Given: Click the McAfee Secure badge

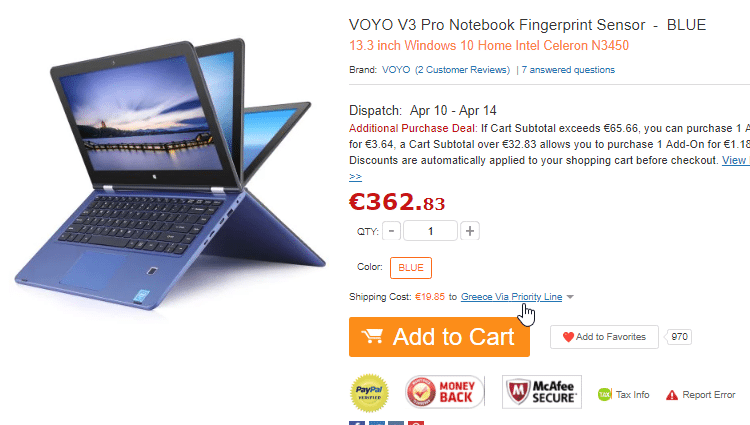Looking at the screenshot, I should coord(541,392).
